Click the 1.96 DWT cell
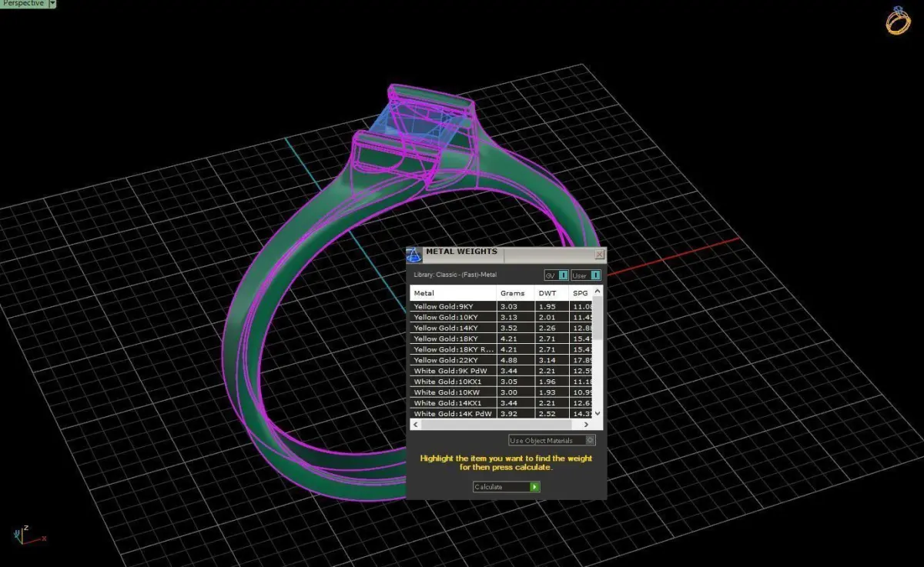Viewport: 924px width, 567px height. pyautogui.click(x=551, y=382)
